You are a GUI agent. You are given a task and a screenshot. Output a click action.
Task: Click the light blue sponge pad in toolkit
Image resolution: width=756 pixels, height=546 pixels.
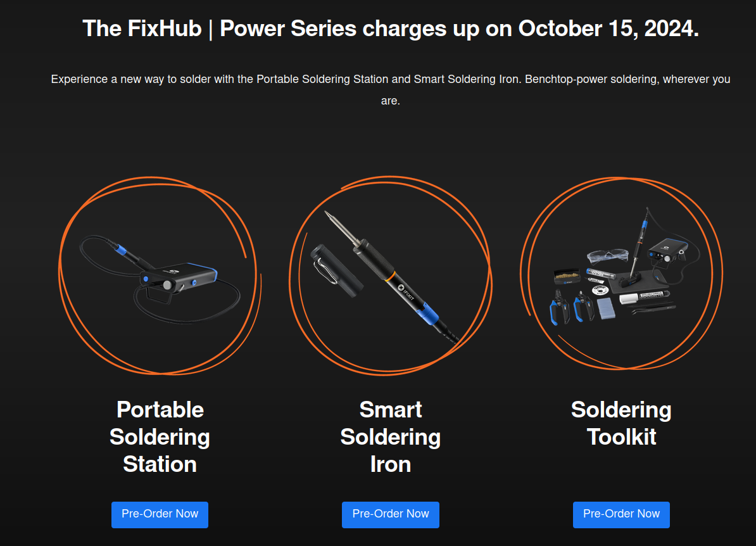[x=606, y=308]
